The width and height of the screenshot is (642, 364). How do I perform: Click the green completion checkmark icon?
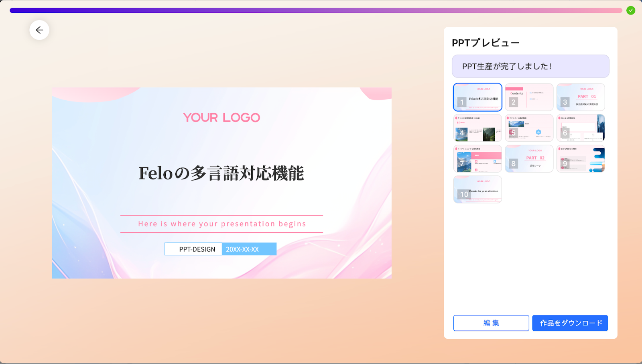pos(631,10)
